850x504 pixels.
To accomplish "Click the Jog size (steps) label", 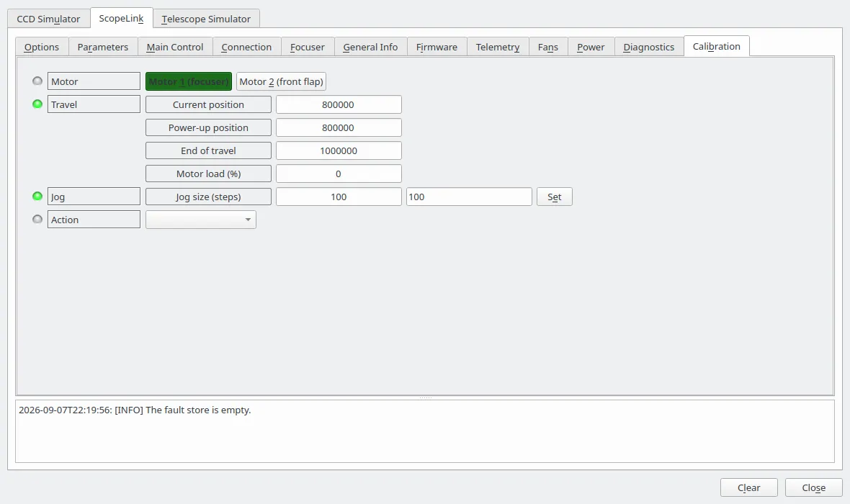I will pyautogui.click(x=208, y=197).
